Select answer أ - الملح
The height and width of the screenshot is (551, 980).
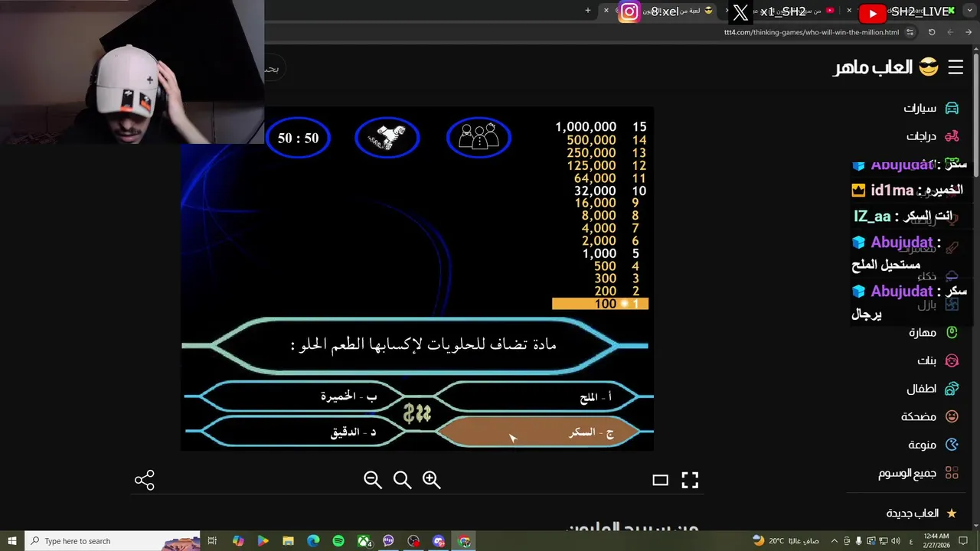pos(537,397)
